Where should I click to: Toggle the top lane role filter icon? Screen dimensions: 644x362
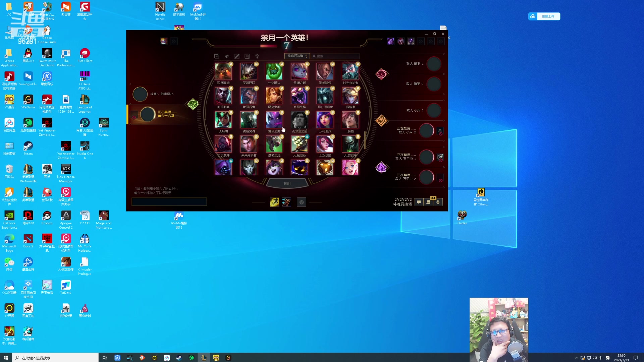tap(217, 56)
